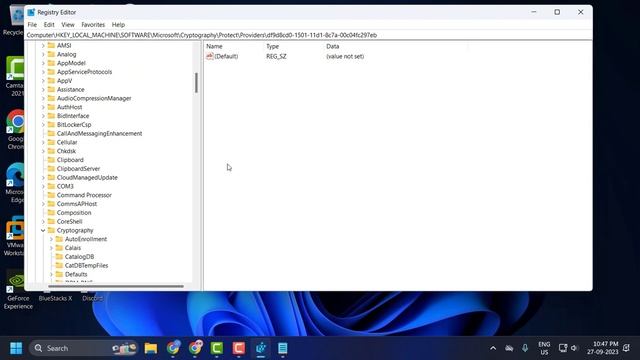640x360 pixels.
Task: Expand the AudioCompressionManager key
Action: pos(43,98)
